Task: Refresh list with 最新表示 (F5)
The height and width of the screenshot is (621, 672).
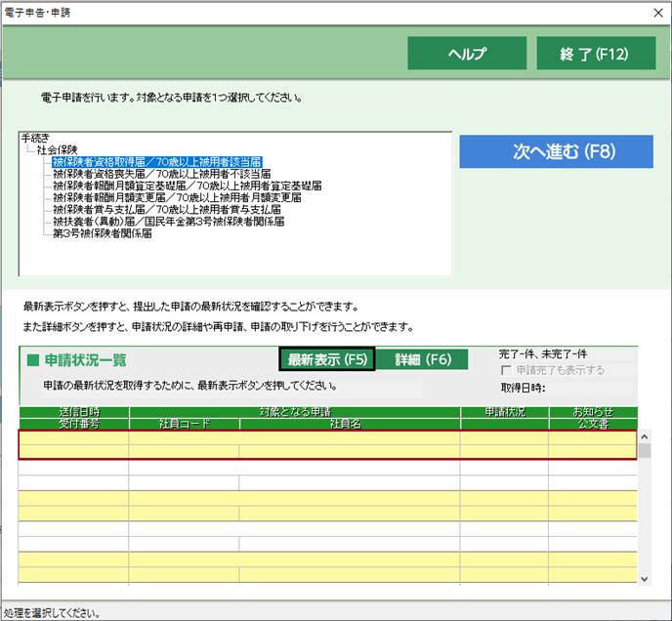Action: pos(327,359)
